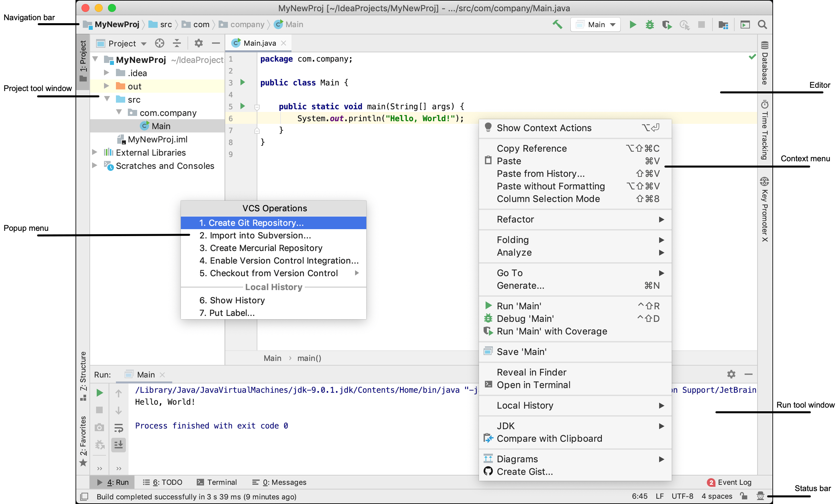The height and width of the screenshot is (504, 838).
Task: Expand Checkout from Version Control submenu
Action: 356,274
